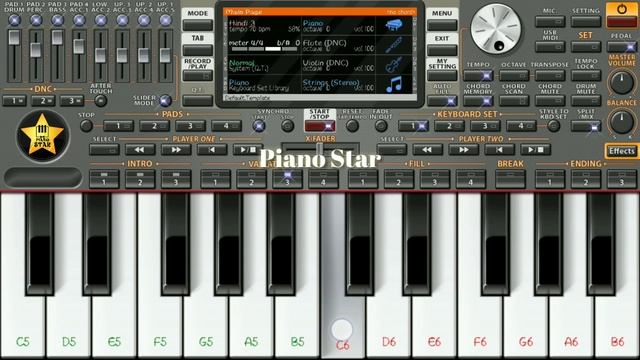
Task: Trigger the Break button
Action: tap(510, 179)
